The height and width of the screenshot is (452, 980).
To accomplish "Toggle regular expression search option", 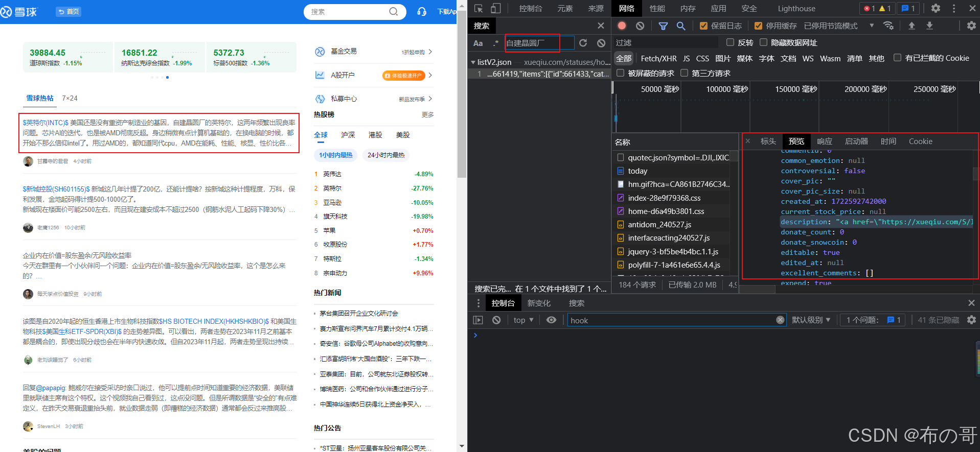I will (x=495, y=43).
